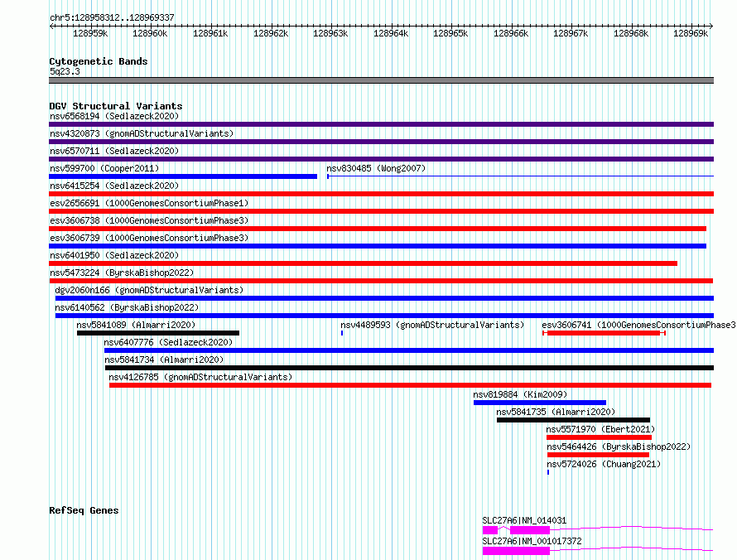The image size is (737, 560).
Task: Open nsv5464426 (ByrskaBishop2022) variant label
Action: point(619,447)
